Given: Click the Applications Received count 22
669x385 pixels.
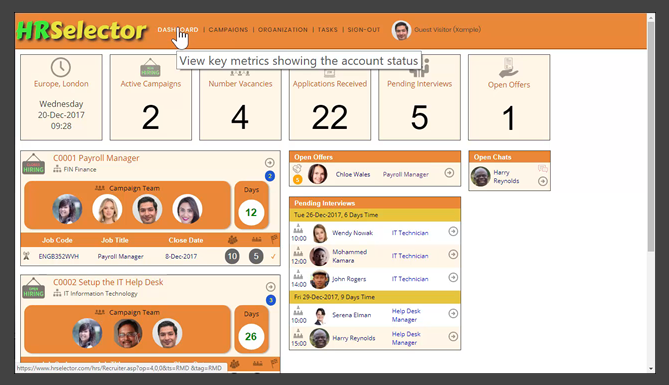Looking at the screenshot, I should pyautogui.click(x=330, y=117).
